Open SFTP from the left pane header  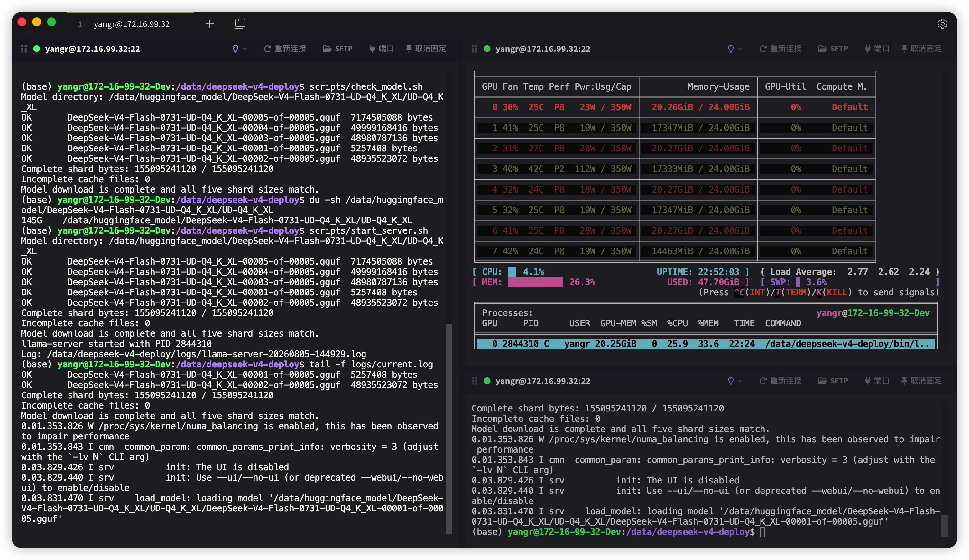pyautogui.click(x=337, y=49)
